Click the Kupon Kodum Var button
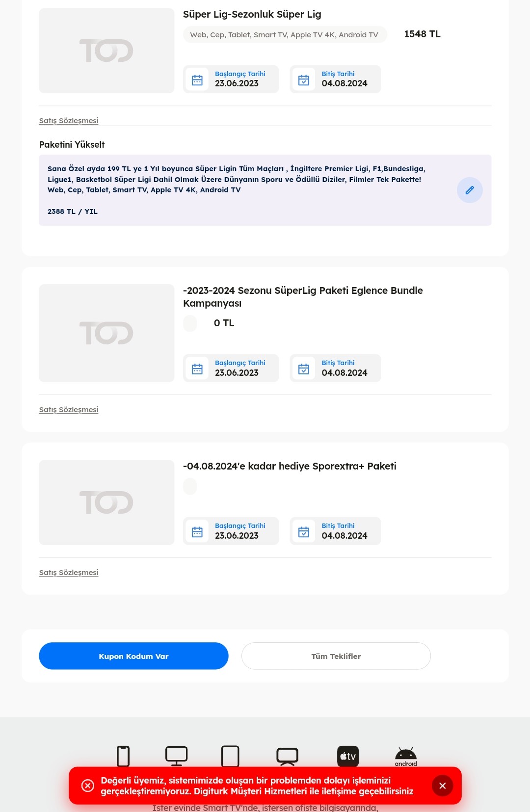The width and height of the screenshot is (530, 812). pos(133,656)
